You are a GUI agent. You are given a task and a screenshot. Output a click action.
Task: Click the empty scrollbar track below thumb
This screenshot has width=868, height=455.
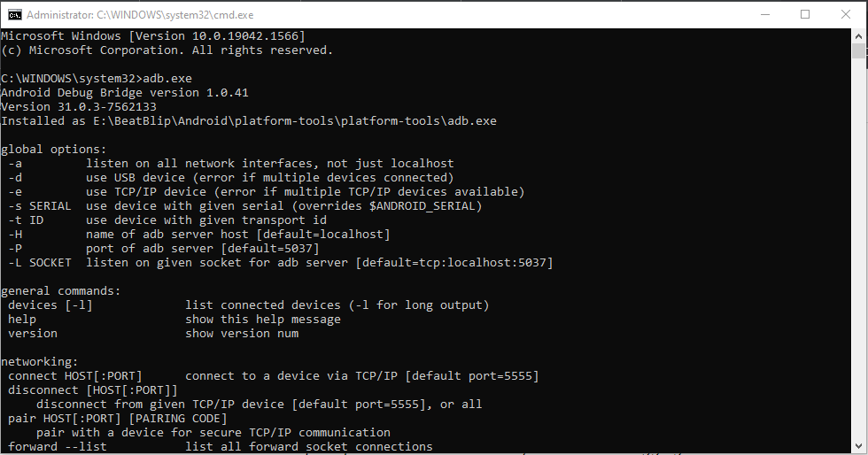click(x=859, y=266)
